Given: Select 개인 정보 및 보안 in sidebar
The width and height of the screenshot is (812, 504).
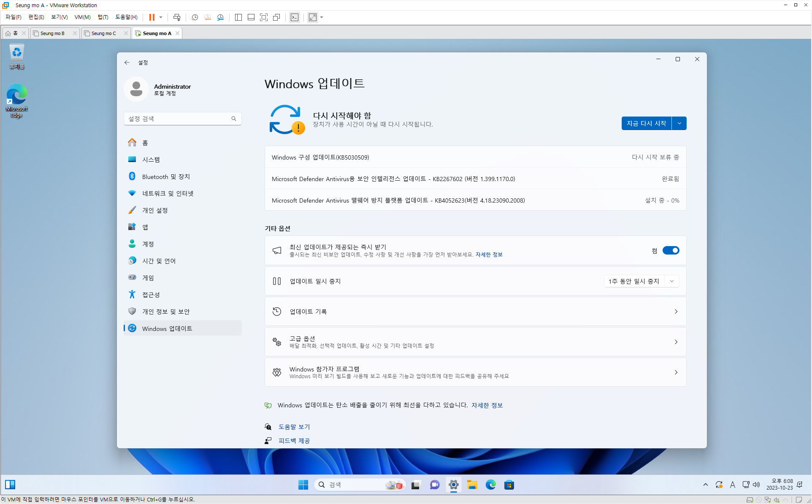Looking at the screenshot, I should tap(166, 312).
